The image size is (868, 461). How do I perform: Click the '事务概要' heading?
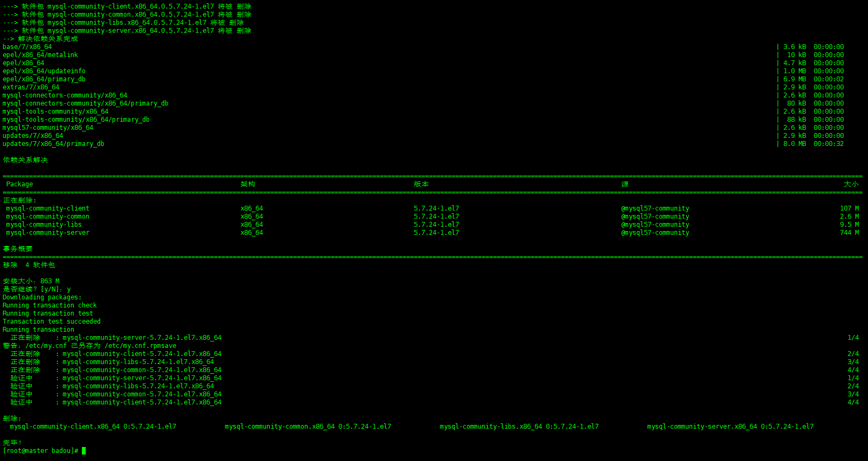click(x=18, y=249)
